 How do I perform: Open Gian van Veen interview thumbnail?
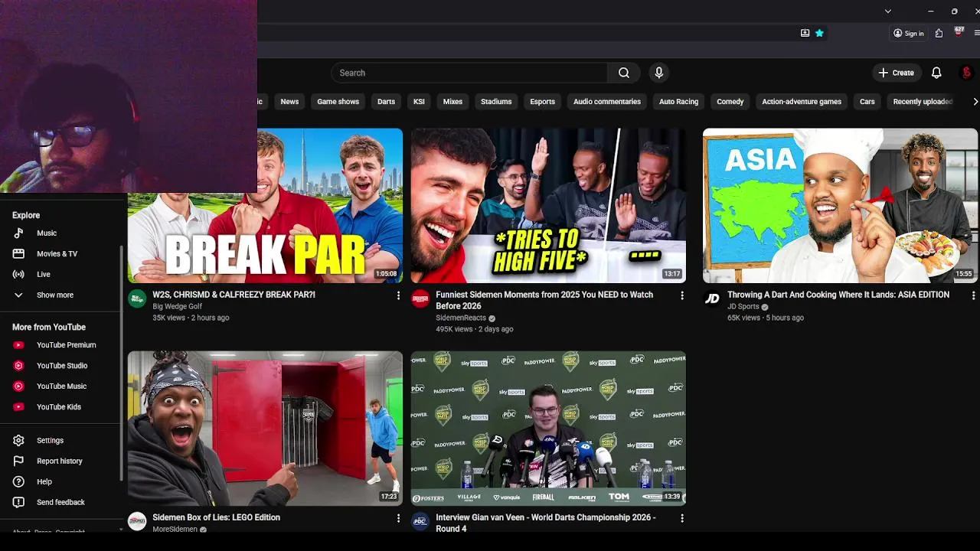point(548,428)
